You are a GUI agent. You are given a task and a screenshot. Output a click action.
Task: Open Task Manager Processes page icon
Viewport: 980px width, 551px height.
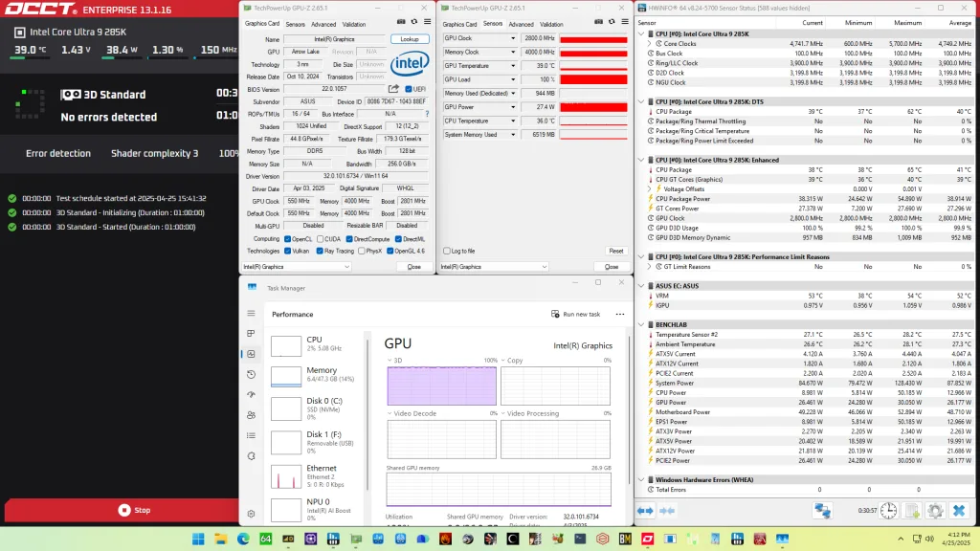[252, 334]
